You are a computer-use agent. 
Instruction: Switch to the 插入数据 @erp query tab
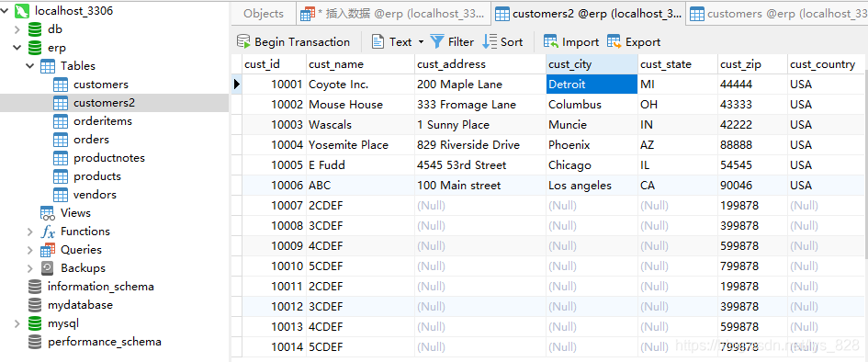pos(394,14)
